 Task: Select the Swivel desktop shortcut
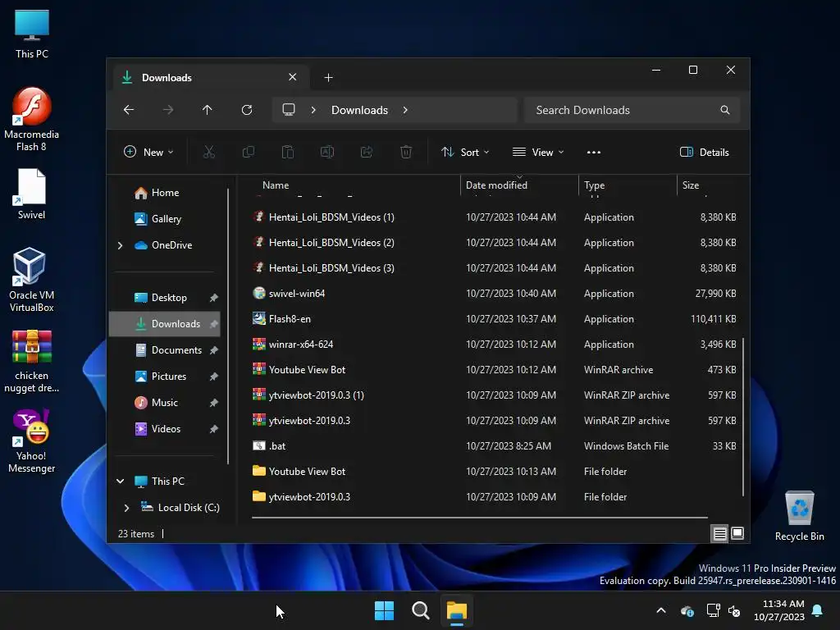click(32, 194)
